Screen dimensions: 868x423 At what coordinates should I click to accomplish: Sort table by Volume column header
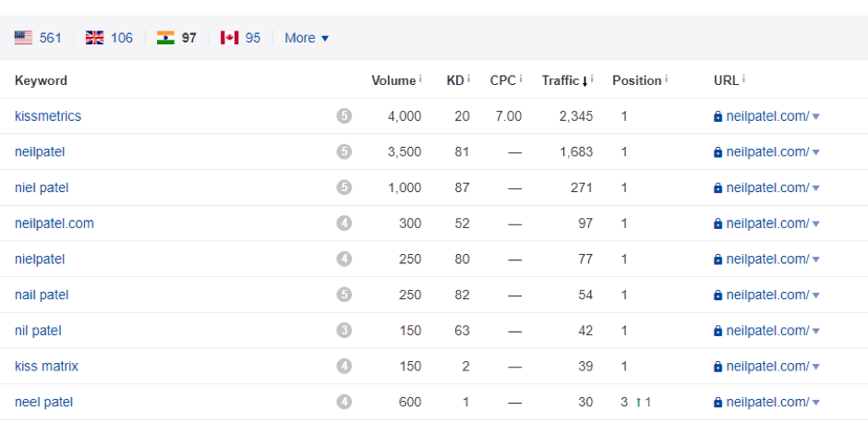coord(393,80)
